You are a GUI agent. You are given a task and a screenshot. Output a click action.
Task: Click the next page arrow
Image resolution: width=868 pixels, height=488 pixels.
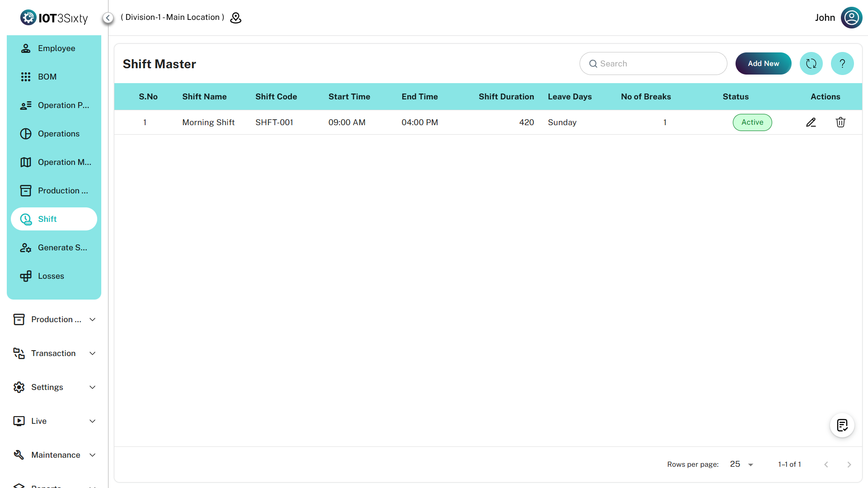(x=849, y=465)
